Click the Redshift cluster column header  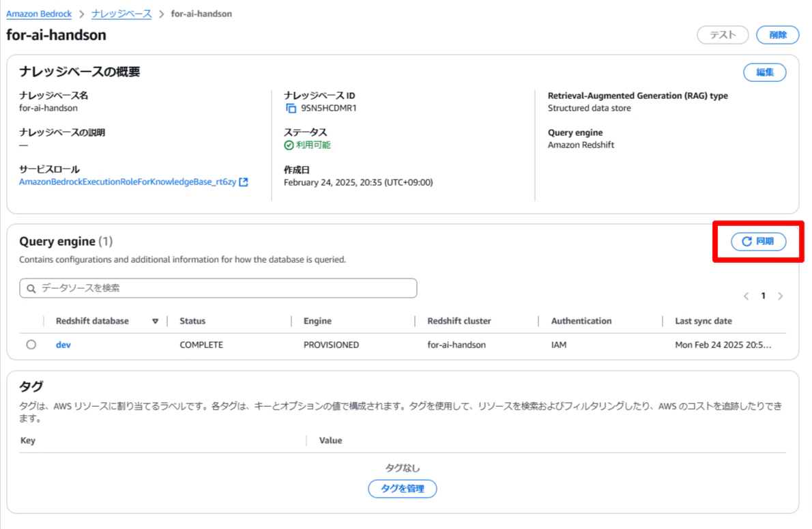click(x=459, y=321)
